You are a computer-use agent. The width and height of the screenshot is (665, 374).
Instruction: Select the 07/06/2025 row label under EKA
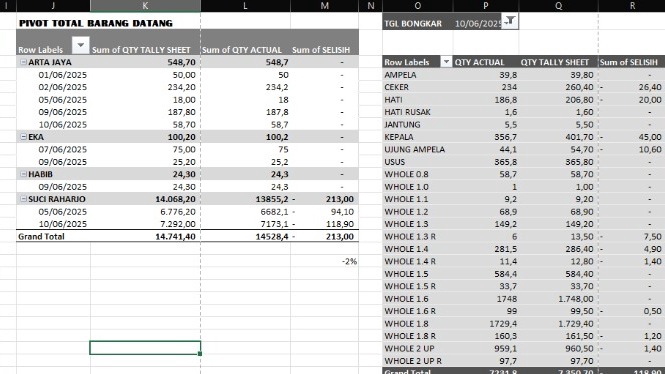point(62,149)
